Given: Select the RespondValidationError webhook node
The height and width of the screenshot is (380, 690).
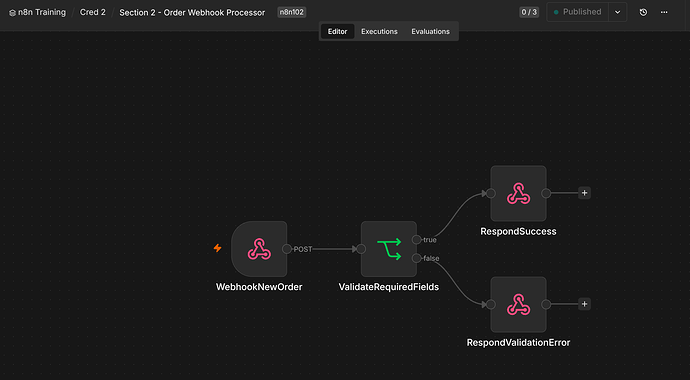Looking at the screenshot, I should (x=518, y=304).
